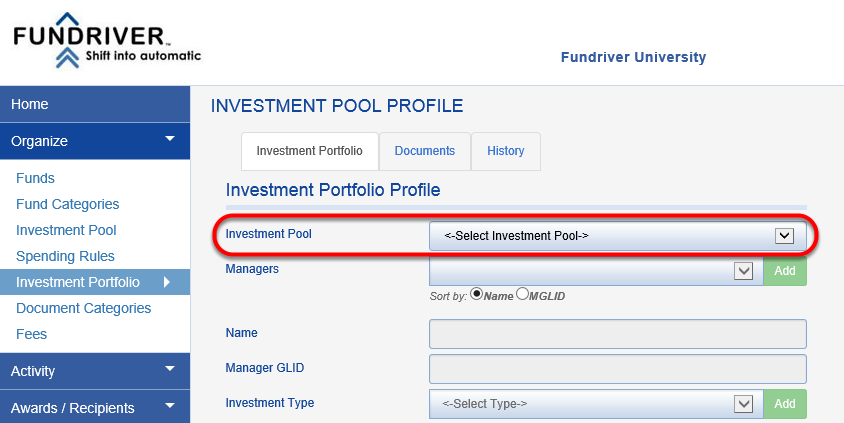This screenshot has width=844, height=423.
Task: Go to Spending Rules page
Action: point(65,256)
